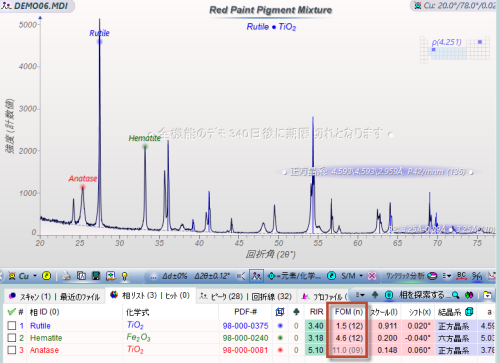Click the Hematite peak label on the plot
This screenshot has width=500, height=363.
145,138
